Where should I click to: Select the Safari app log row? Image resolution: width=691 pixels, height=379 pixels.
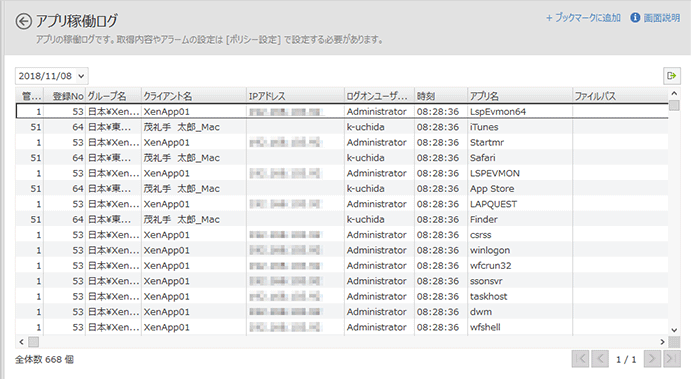coord(342,158)
